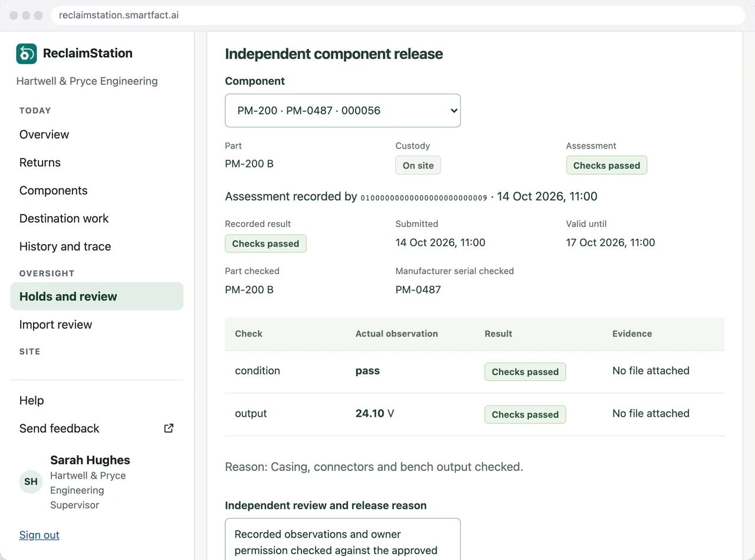Select History and trace
The height and width of the screenshot is (560, 755).
pos(65,246)
